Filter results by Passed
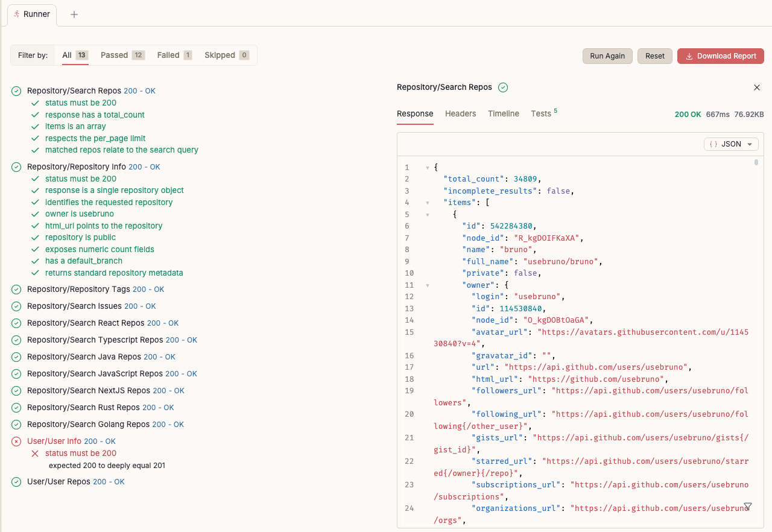 coord(122,55)
